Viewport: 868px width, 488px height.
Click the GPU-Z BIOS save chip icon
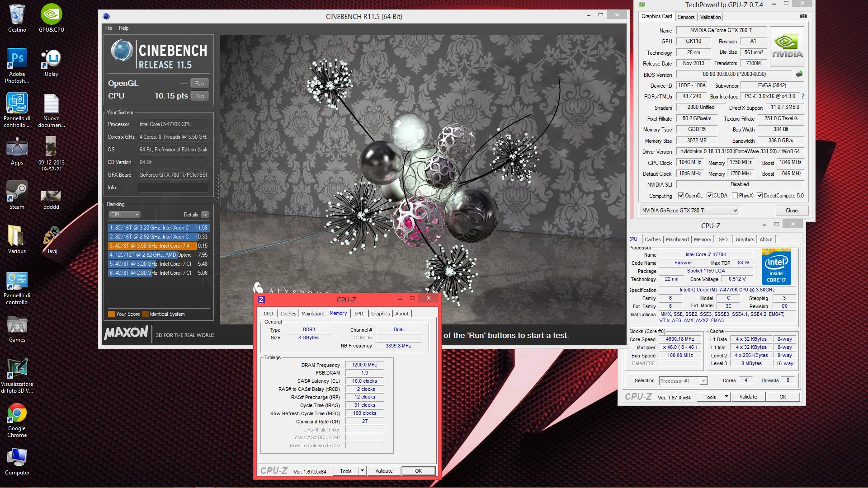[799, 74]
